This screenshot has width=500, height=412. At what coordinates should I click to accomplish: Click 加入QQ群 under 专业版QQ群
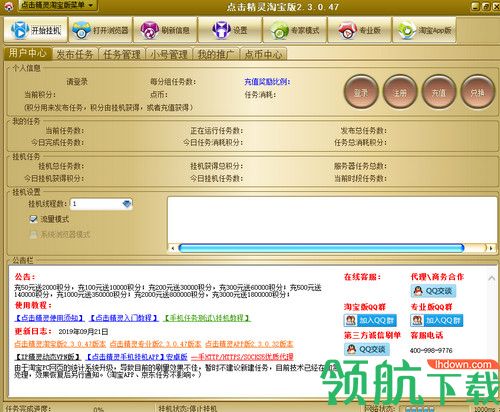tap(437, 320)
